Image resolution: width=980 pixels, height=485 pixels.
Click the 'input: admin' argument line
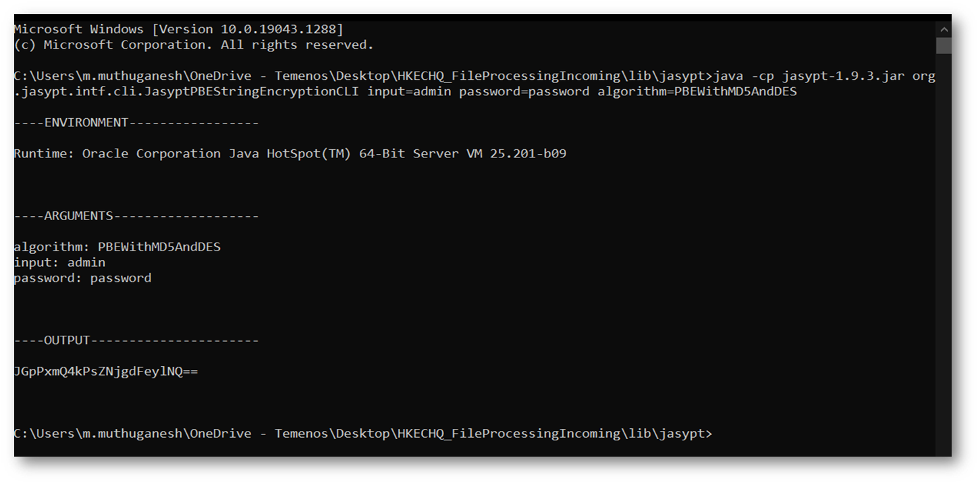click(x=59, y=263)
